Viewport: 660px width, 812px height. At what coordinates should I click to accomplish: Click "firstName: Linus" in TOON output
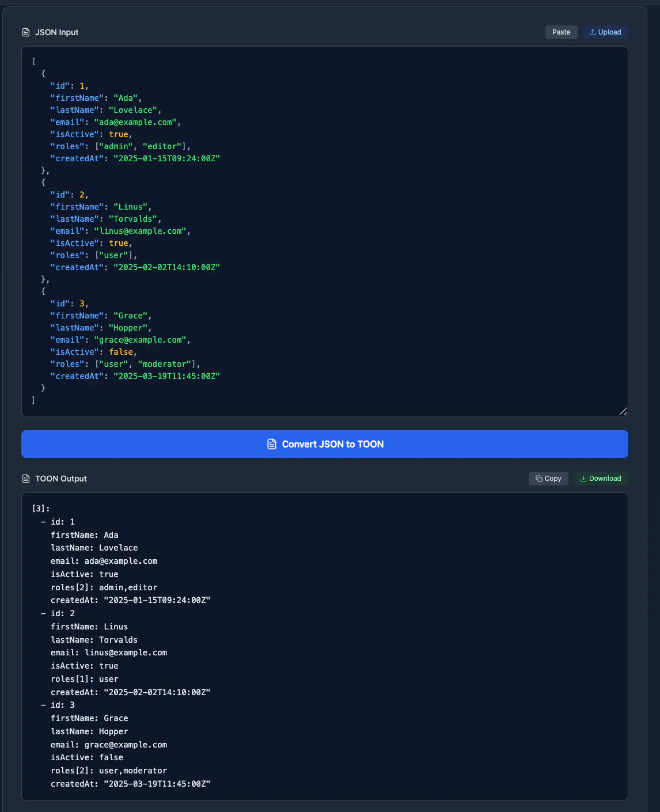click(89, 627)
